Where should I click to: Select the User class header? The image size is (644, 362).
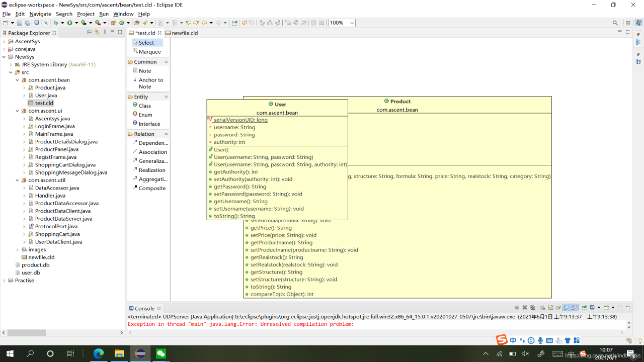coord(277,108)
